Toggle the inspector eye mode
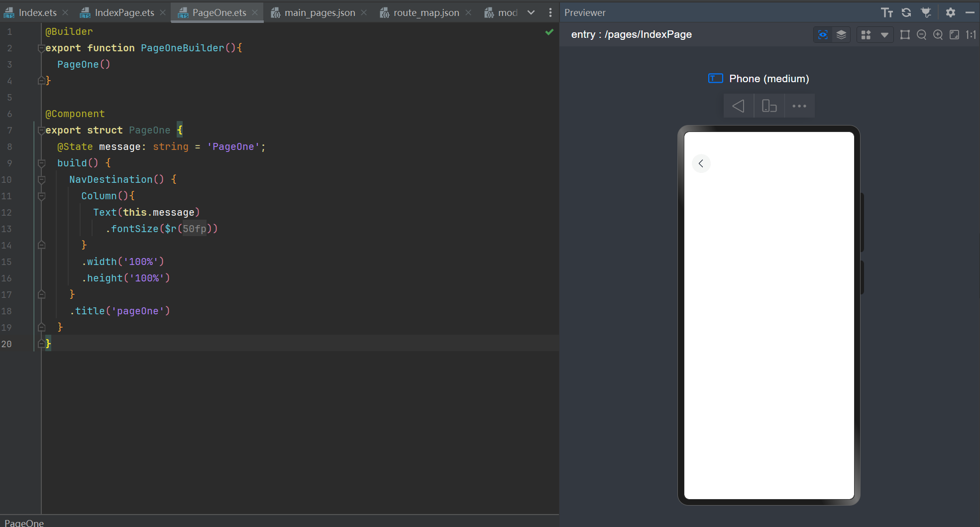The image size is (980, 527). coord(823,34)
